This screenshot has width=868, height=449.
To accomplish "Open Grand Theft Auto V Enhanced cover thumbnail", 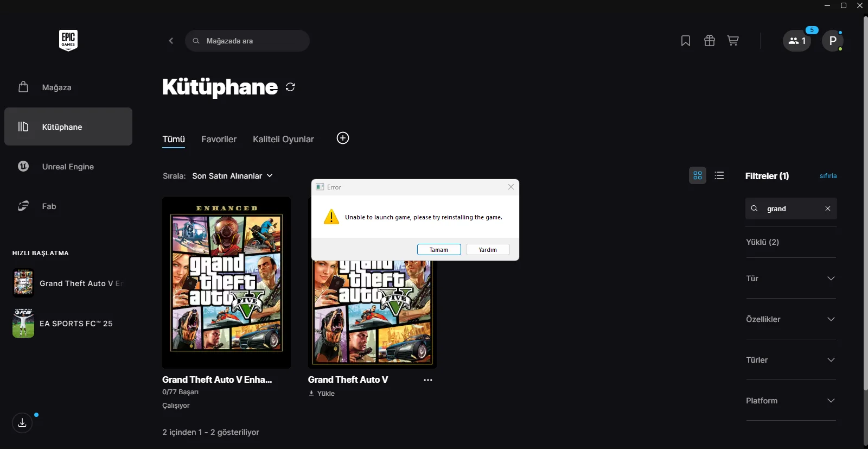I will [226, 282].
